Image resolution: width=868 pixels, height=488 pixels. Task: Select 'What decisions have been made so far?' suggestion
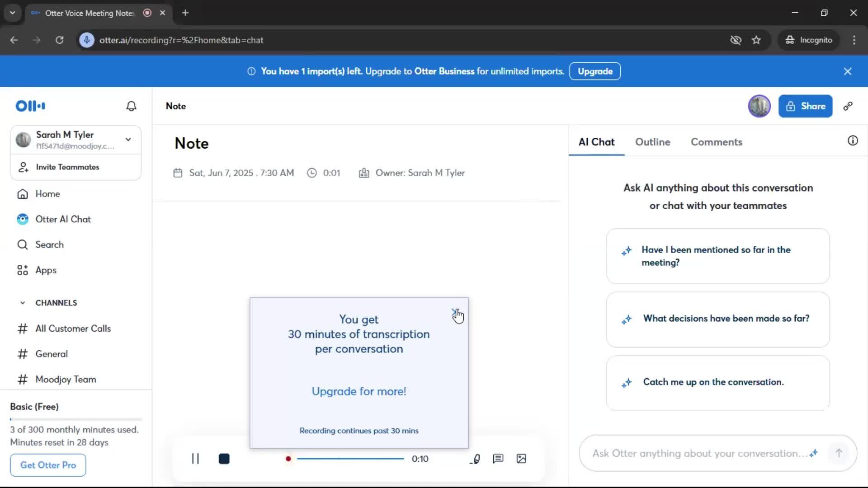point(718,319)
